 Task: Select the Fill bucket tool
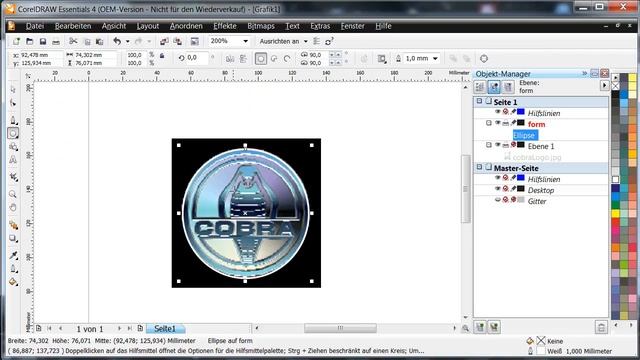[x=13, y=282]
